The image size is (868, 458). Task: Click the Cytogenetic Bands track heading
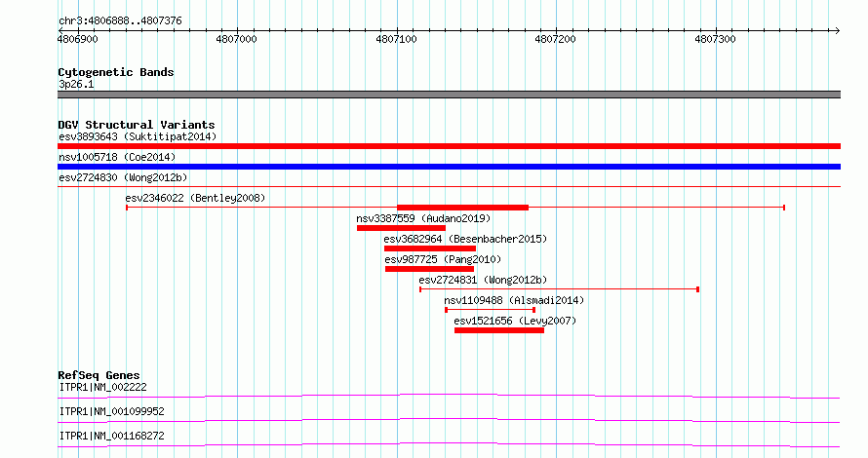[x=116, y=72]
